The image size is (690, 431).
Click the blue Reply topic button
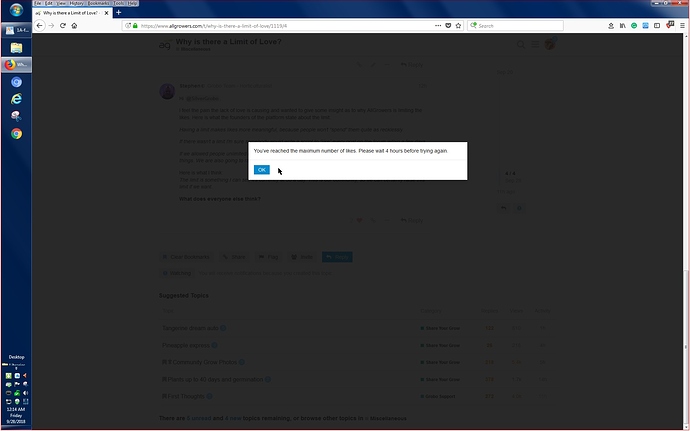tap(337, 257)
